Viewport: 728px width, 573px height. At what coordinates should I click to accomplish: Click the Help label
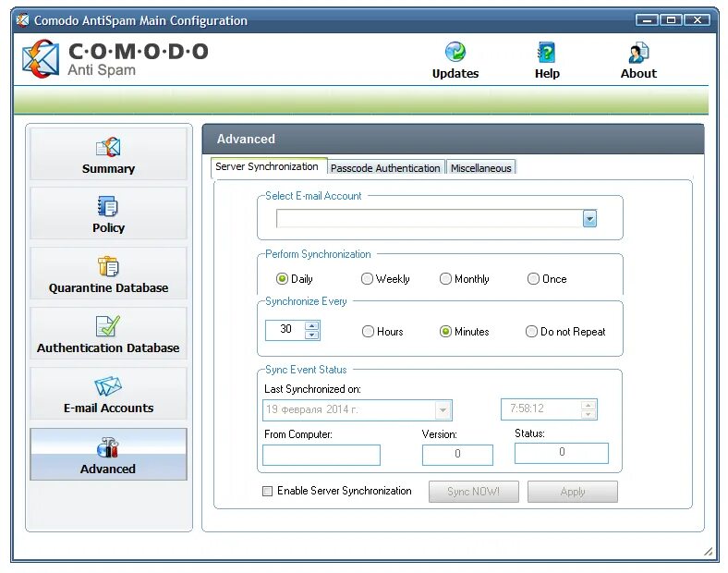coord(547,73)
